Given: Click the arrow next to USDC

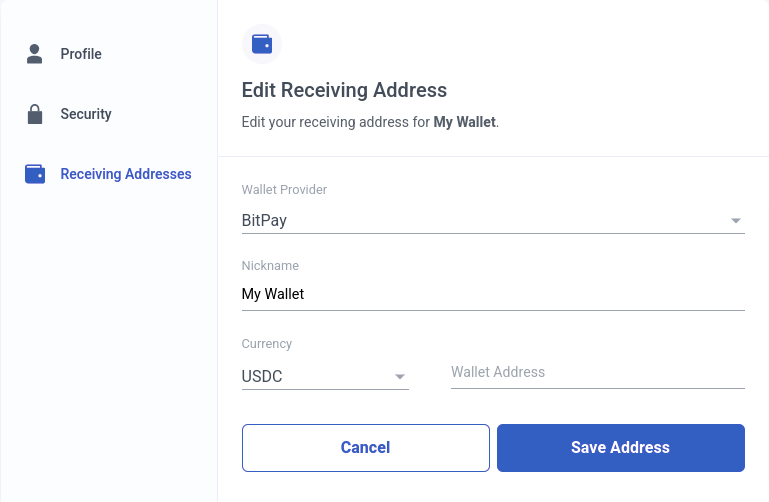Looking at the screenshot, I should tap(400, 376).
